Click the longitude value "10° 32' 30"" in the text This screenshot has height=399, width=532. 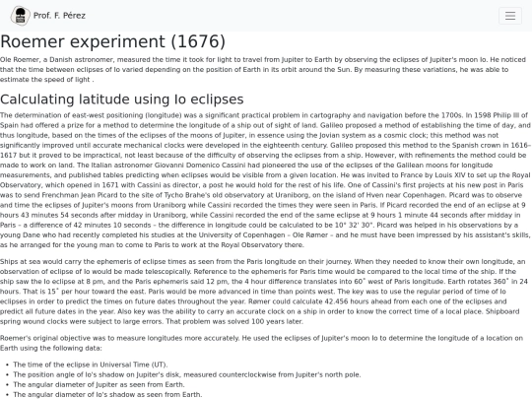[x=352, y=226]
